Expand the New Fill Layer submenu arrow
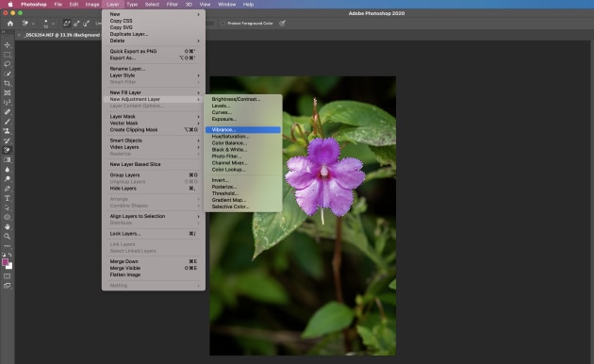 coord(198,92)
